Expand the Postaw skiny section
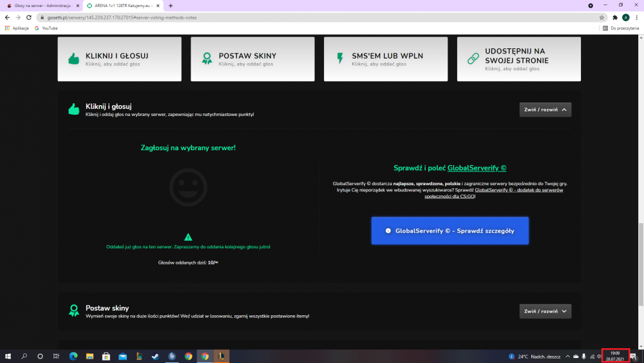Screen dimensions: 644x363 coord(545,311)
